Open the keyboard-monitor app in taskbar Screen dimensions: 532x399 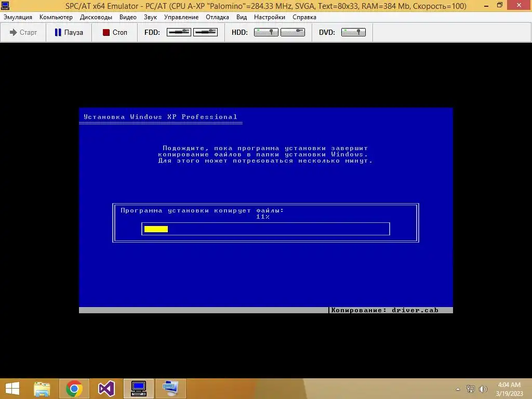pos(170,389)
